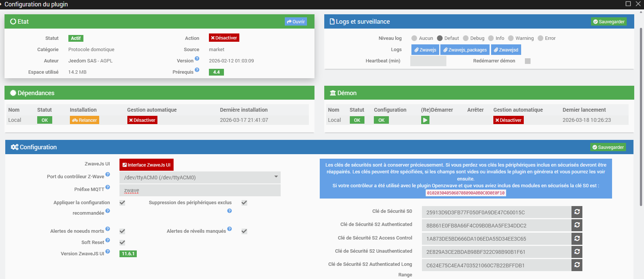
Task: Save the Configuration panel settings
Action: (608, 147)
